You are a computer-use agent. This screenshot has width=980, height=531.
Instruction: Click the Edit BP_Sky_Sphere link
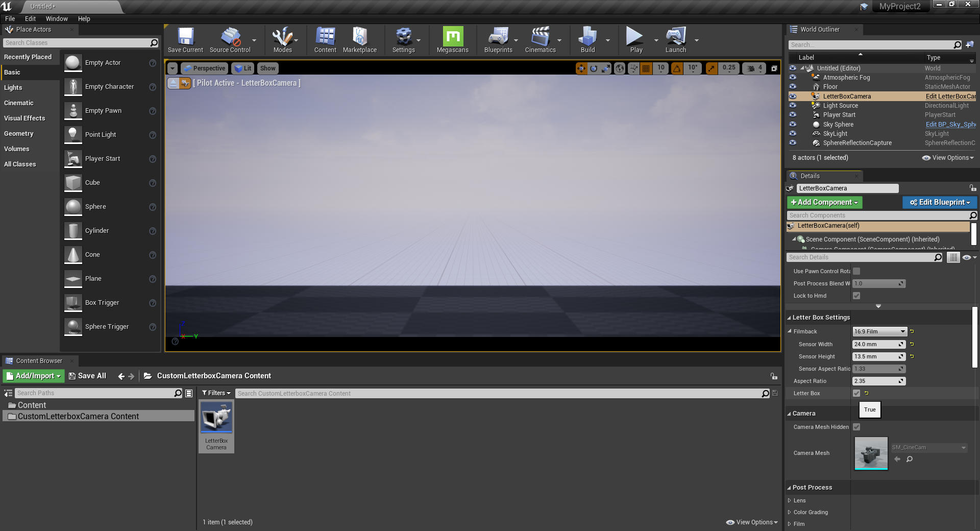pyautogui.click(x=950, y=125)
